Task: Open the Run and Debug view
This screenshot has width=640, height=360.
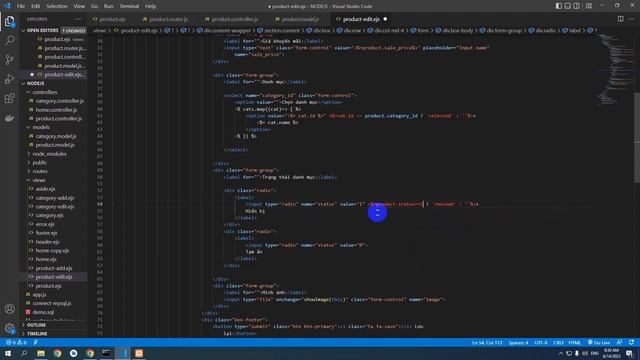Action: pos(9,79)
